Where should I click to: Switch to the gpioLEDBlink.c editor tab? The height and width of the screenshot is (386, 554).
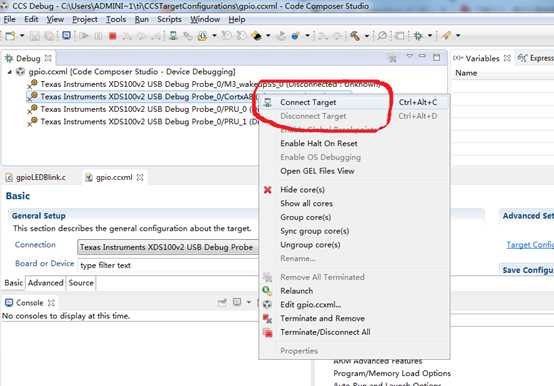pos(36,177)
